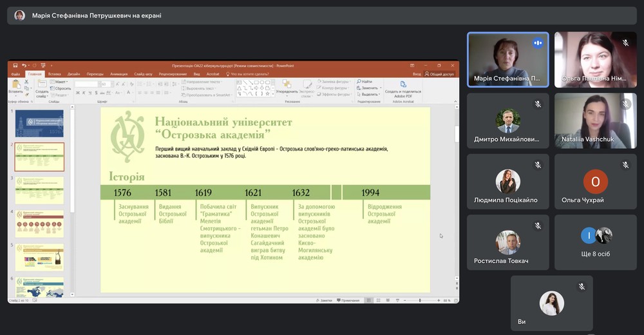
Task: Click the Сбросить (Reset) button
Action: (60, 88)
